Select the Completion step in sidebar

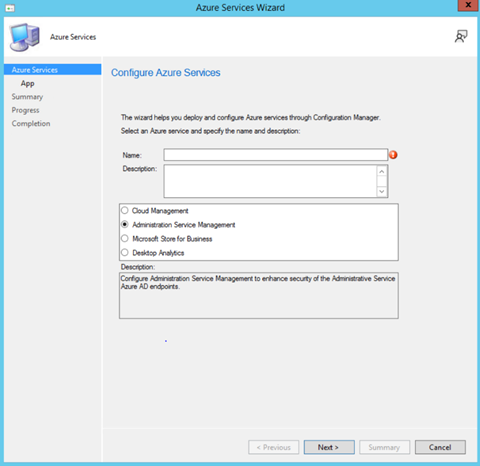pos(31,123)
